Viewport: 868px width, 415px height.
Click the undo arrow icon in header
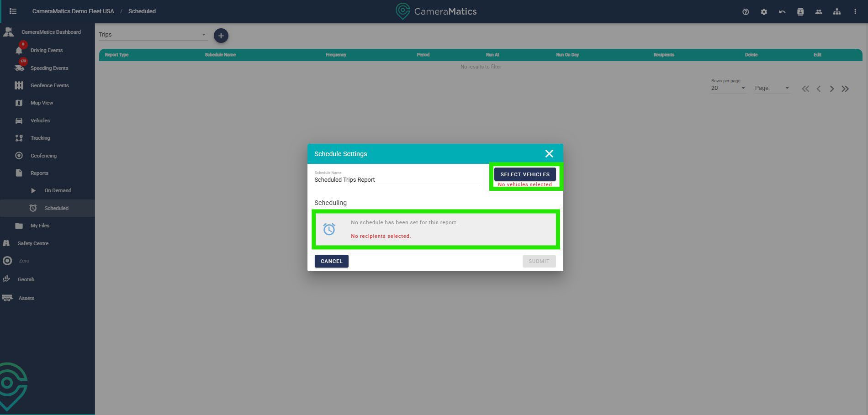[782, 12]
